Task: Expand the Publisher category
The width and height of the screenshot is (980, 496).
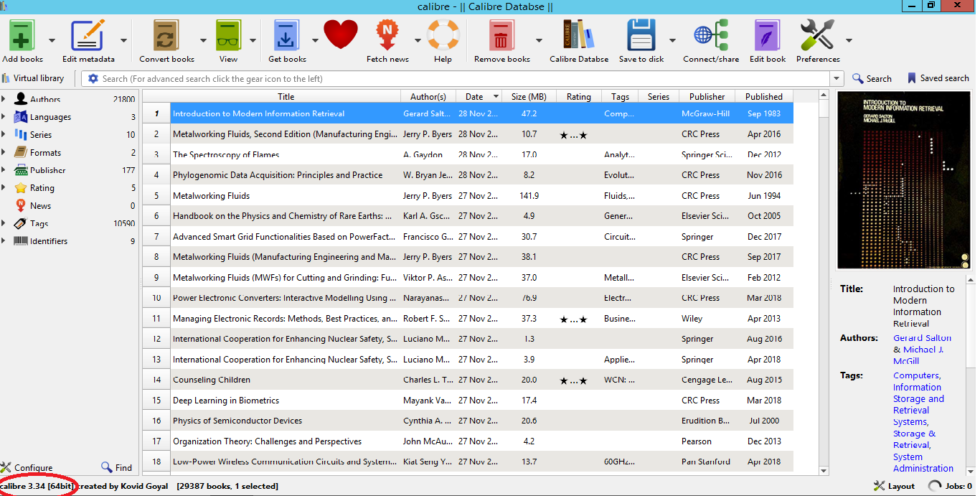Action: [4, 170]
